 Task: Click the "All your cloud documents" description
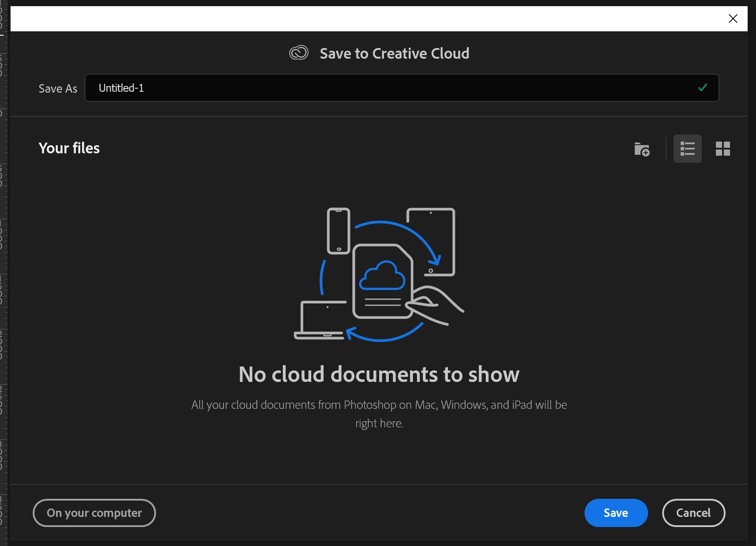click(x=379, y=414)
